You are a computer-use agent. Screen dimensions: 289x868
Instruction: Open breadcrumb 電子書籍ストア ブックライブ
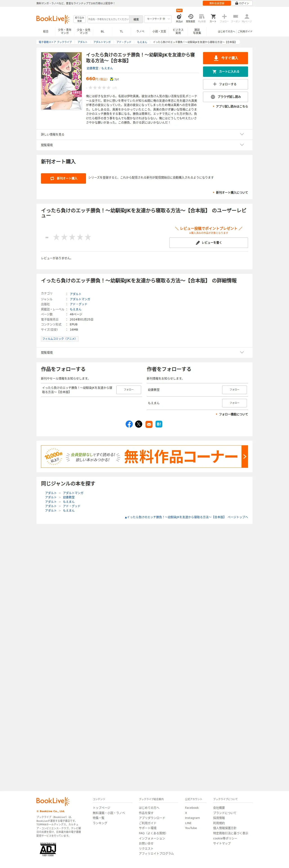tap(55, 42)
